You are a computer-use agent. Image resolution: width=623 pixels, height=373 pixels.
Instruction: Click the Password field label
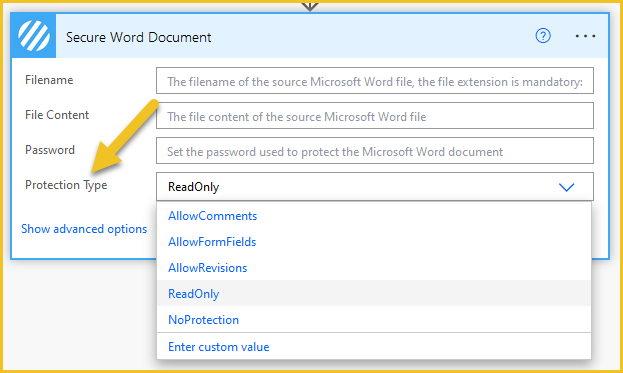pos(50,150)
